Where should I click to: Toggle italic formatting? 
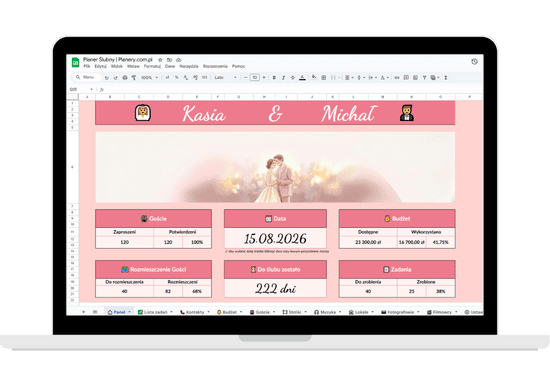pyautogui.click(x=283, y=78)
